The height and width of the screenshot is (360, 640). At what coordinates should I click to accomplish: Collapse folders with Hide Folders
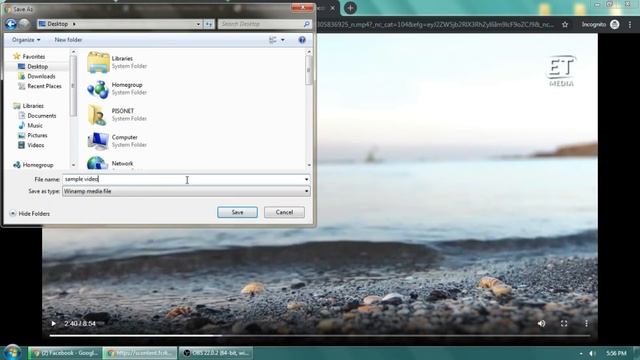click(x=29, y=213)
